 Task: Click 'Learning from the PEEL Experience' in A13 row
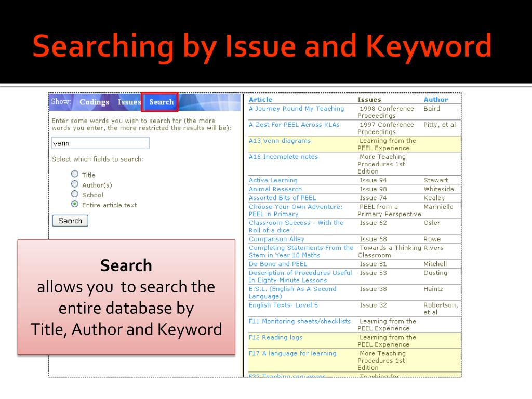[x=387, y=144]
